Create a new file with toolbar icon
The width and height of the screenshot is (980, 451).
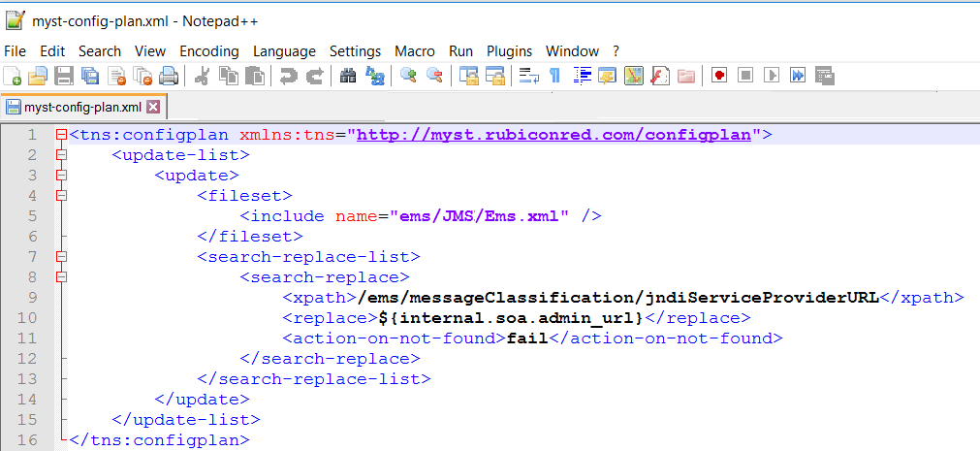[13, 76]
